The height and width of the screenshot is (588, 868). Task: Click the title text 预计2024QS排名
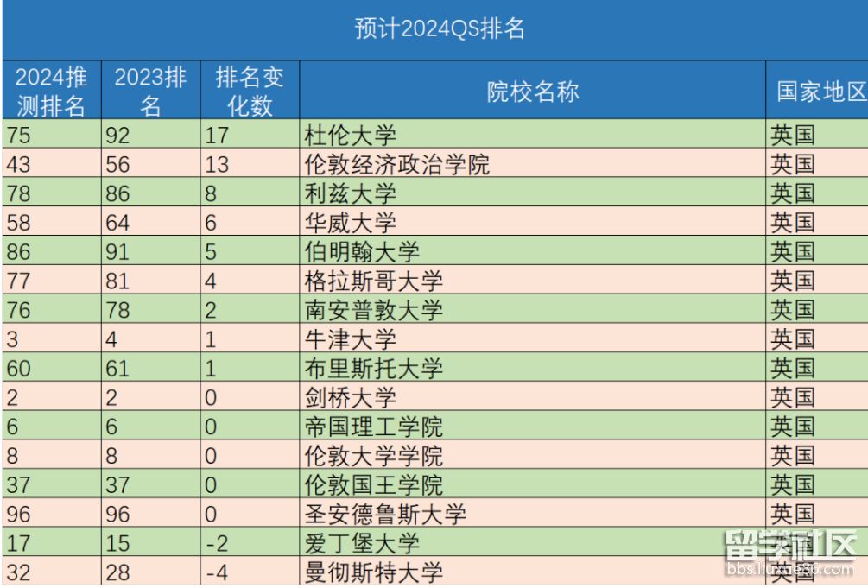pyautogui.click(x=440, y=28)
